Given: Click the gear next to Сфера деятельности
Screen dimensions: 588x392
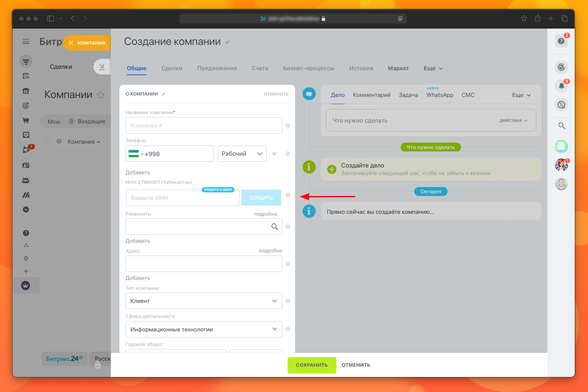Looking at the screenshot, I should click(x=288, y=329).
